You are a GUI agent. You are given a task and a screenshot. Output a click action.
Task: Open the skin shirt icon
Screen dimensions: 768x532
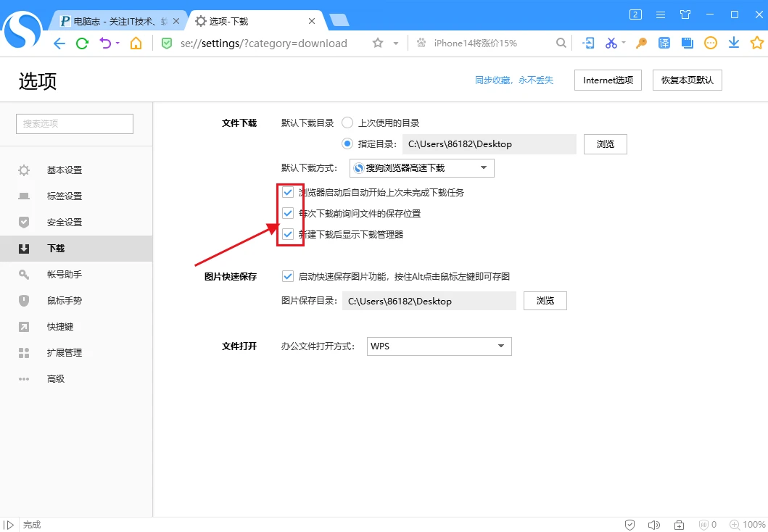685,14
